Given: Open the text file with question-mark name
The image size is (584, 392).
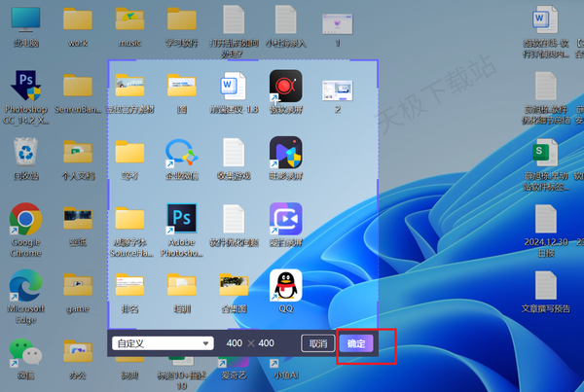Looking at the screenshot, I should point(234,19).
